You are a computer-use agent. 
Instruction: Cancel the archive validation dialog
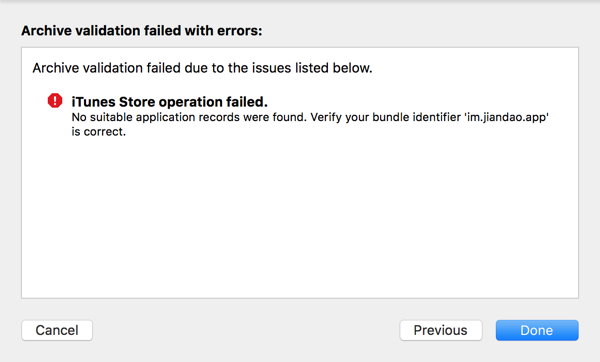[x=57, y=330]
